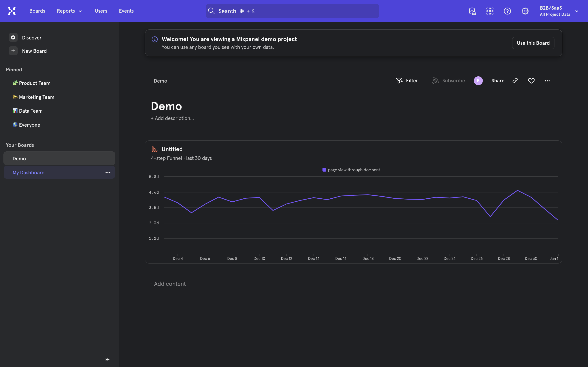Image resolution: width=588 pixels, height=367 pixels.
Task: Collapse sidebar with arrow icon
Action: pyautogui.click(x=107, y=359)
